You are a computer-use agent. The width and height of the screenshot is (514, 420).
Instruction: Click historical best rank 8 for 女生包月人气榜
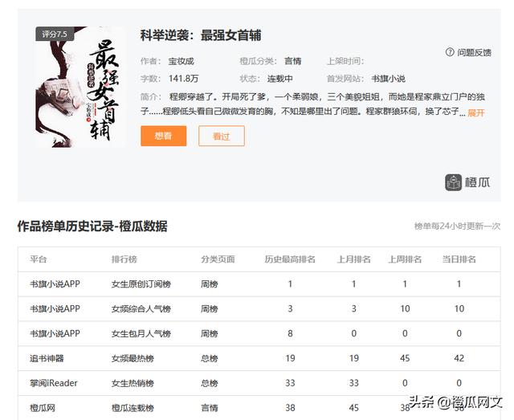pos(290,333)
